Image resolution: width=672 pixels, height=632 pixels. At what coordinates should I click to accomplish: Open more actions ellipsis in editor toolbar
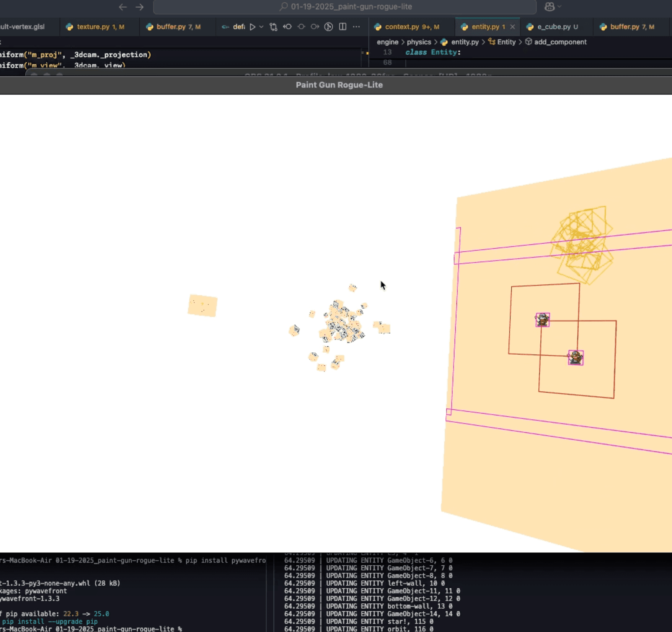click(x=356, y=27)
